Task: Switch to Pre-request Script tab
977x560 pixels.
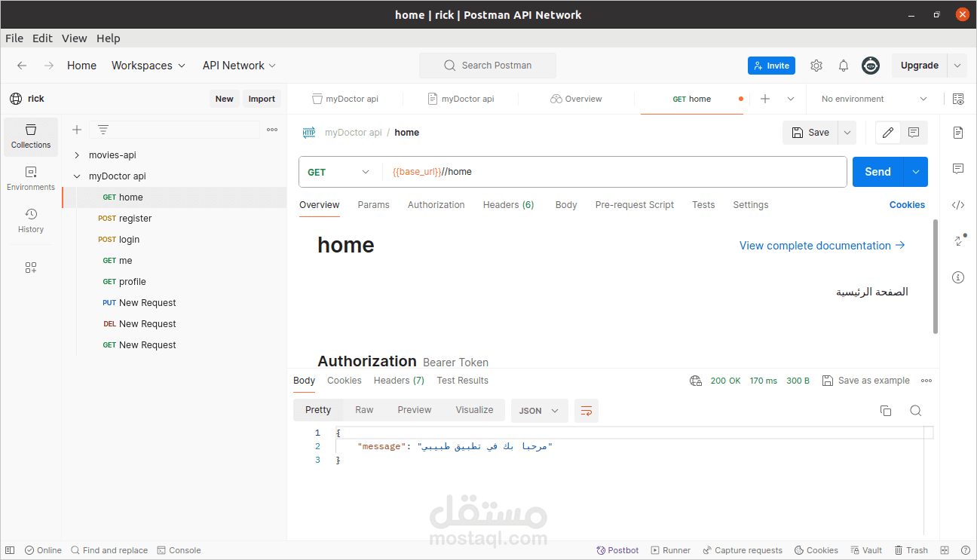Action: 635,205
